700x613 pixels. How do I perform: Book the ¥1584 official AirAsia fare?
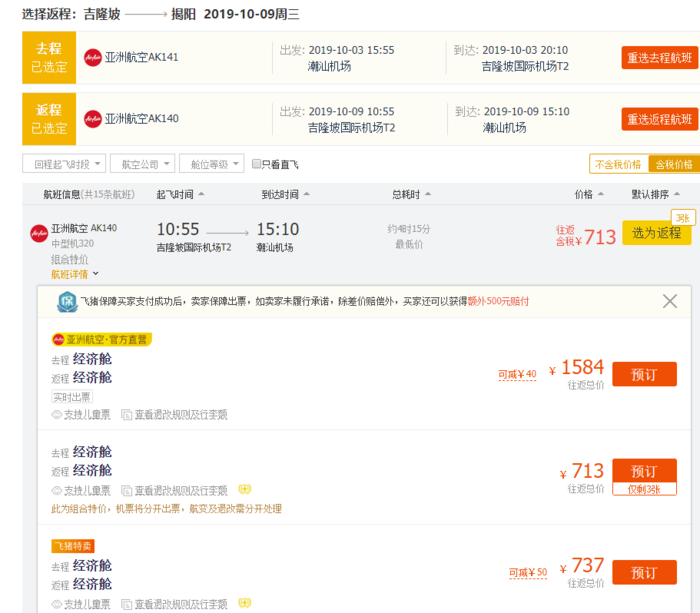[x=644, y=374]
